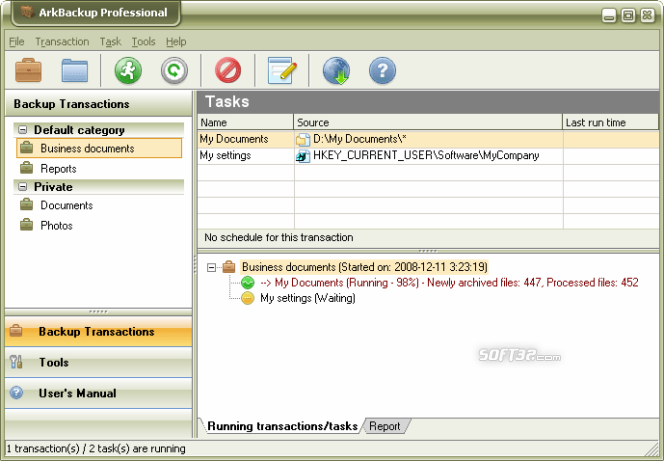Open the Backup Transactions navigation panel
The image size is (664, 461).
[98, 331]
